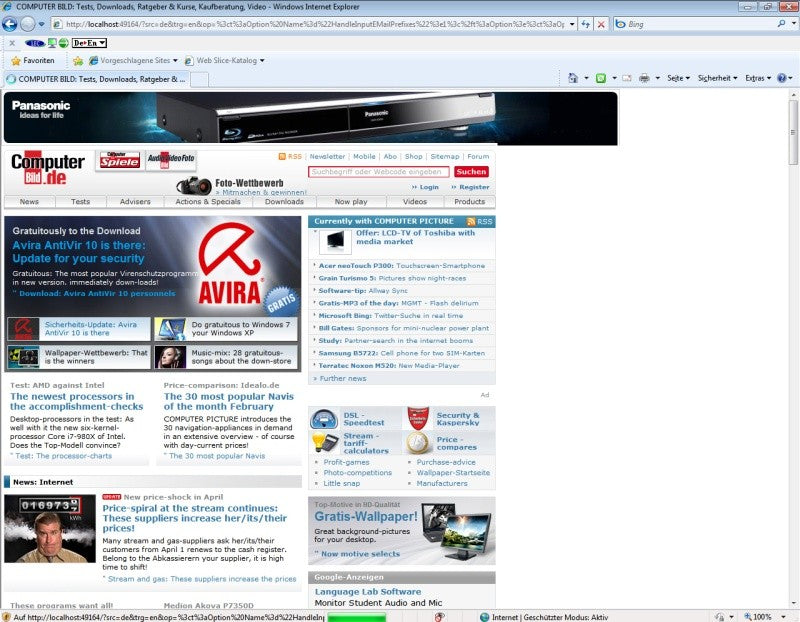Click the green feeds icon in command bar
Viewport: 800px width, 622px height.
click(601, 78)
